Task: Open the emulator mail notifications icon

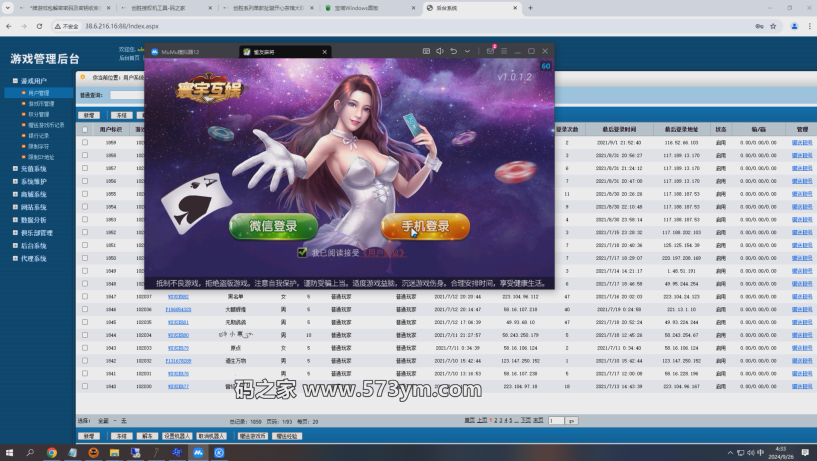Action: 490,51
